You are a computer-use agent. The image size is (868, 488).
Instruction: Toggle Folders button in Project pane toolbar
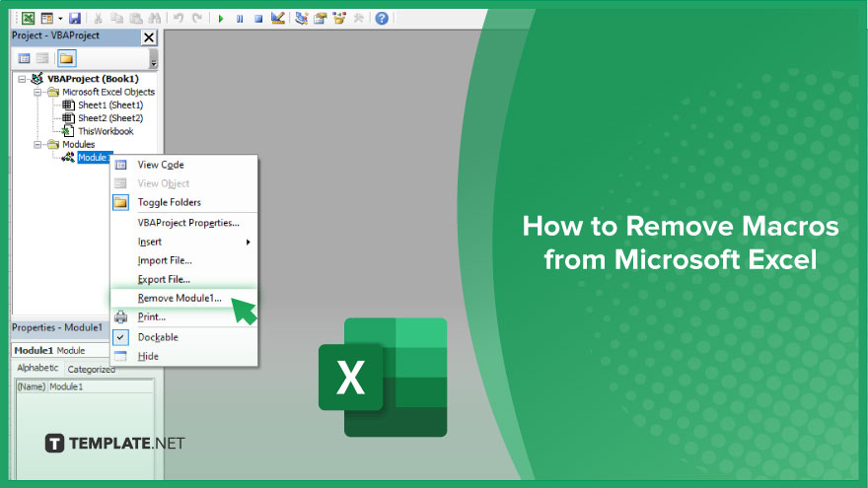point(66,58)
